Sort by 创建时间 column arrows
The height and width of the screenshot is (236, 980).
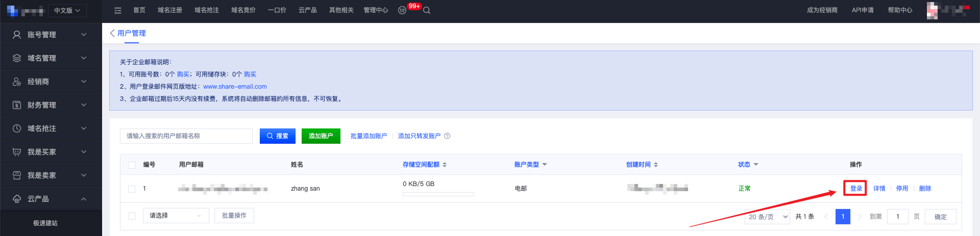coord(656,165)
